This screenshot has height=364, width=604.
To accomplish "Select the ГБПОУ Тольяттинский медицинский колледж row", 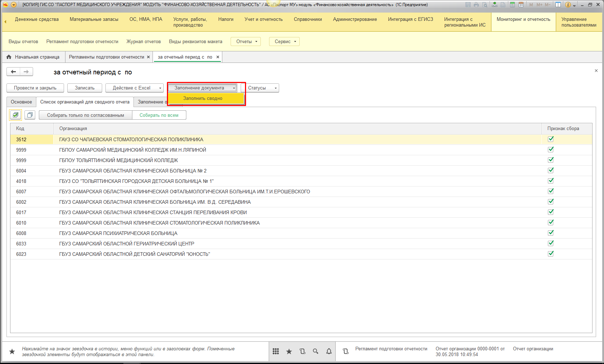I will tap(119, 160).
